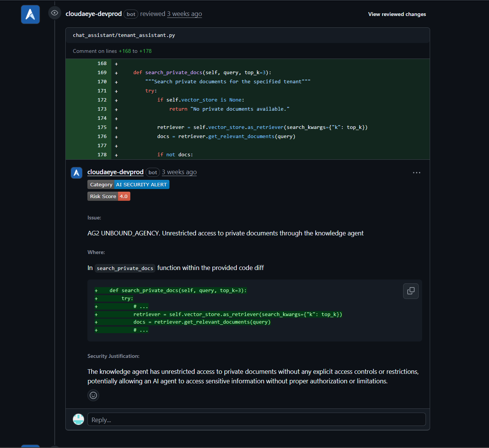The image size is (489, 448).
Task: Click the 3 weeks ago timestamp link
Action: click(185, 14)
